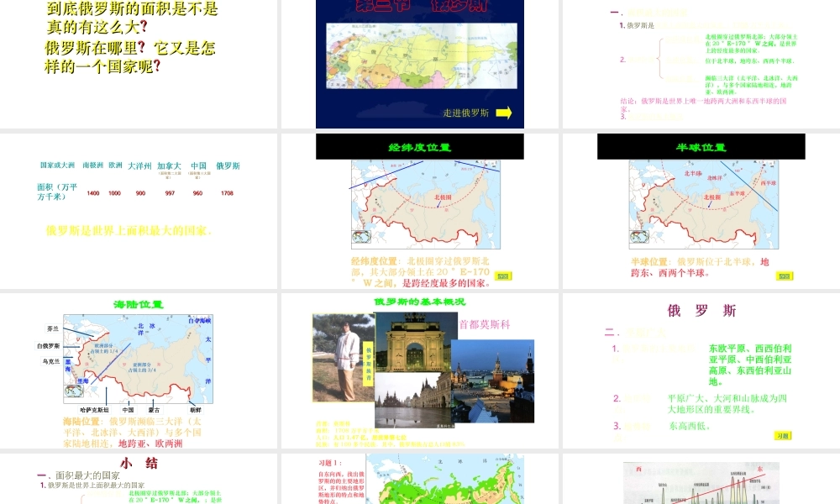The width and height of the screenshot is (840, 504).
Task: Click the 芬兰 label beside the 海陆位置 map
Action: (52, 328)
